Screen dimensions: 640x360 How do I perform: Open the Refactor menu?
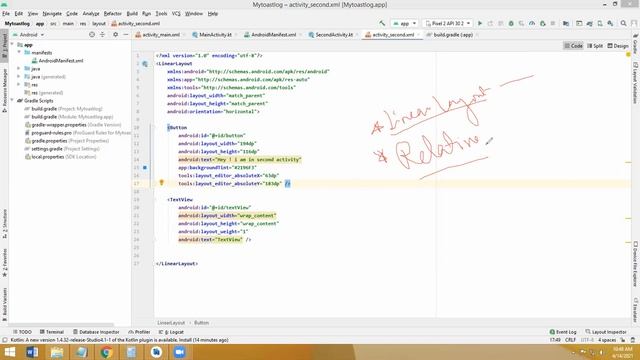pos(113,13)
